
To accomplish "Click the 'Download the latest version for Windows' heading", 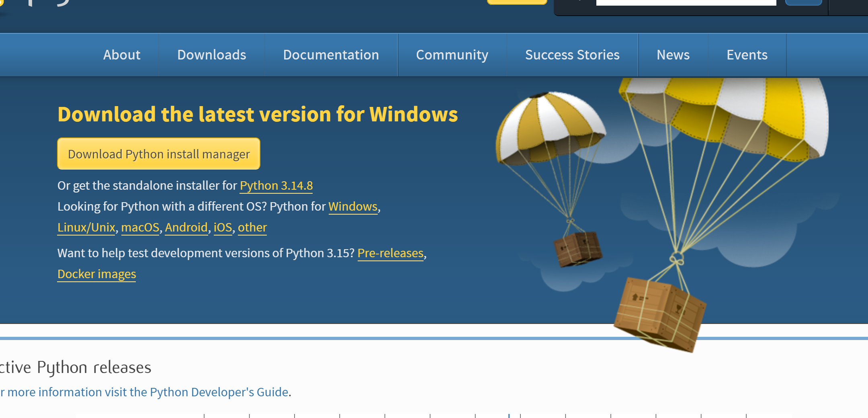I will (x=258, y=114).
